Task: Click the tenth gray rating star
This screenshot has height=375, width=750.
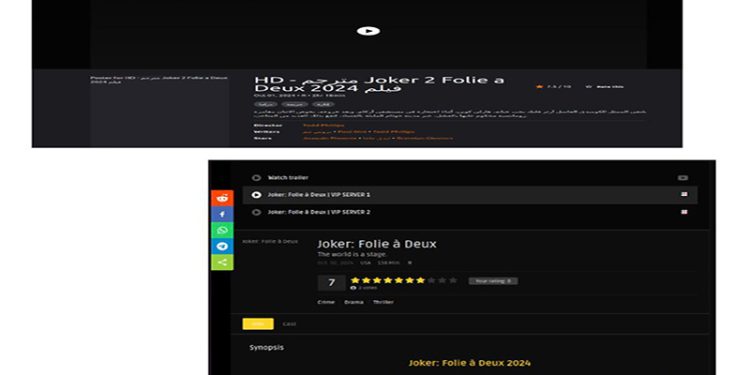Action: click(453, 280)
